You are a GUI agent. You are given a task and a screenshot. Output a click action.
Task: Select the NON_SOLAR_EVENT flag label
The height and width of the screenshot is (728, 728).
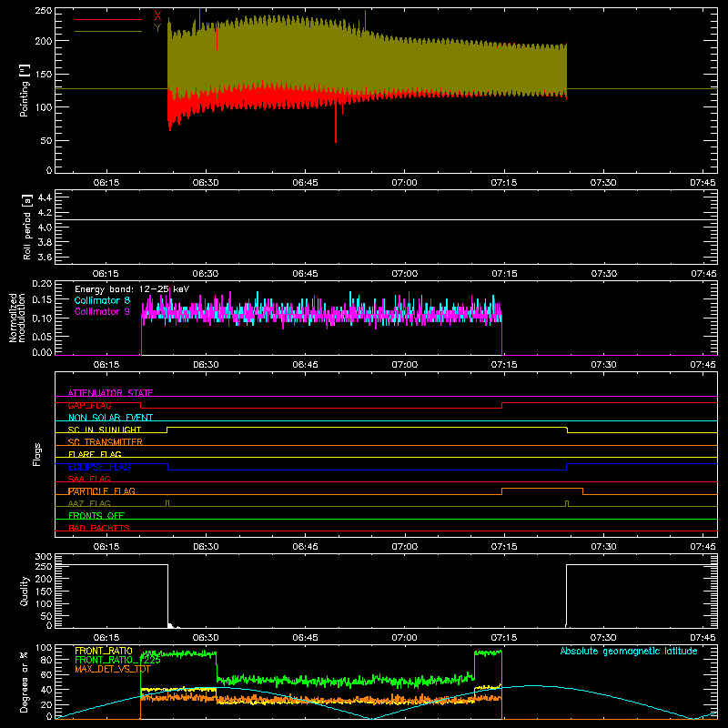110,418
